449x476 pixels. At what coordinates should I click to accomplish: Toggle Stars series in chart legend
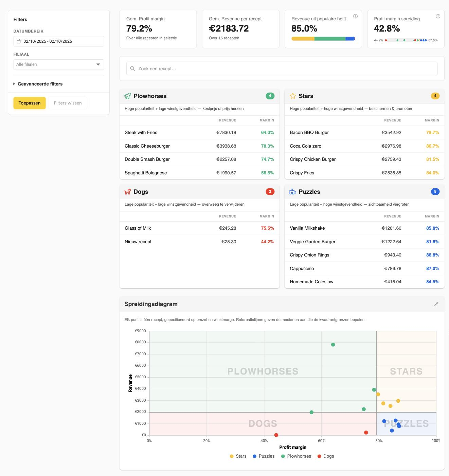tap(238, 456)
